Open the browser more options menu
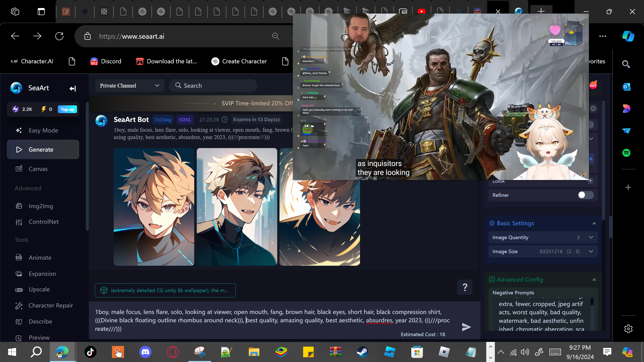Viewport: 644px width, 362px height. pos(603,36)
